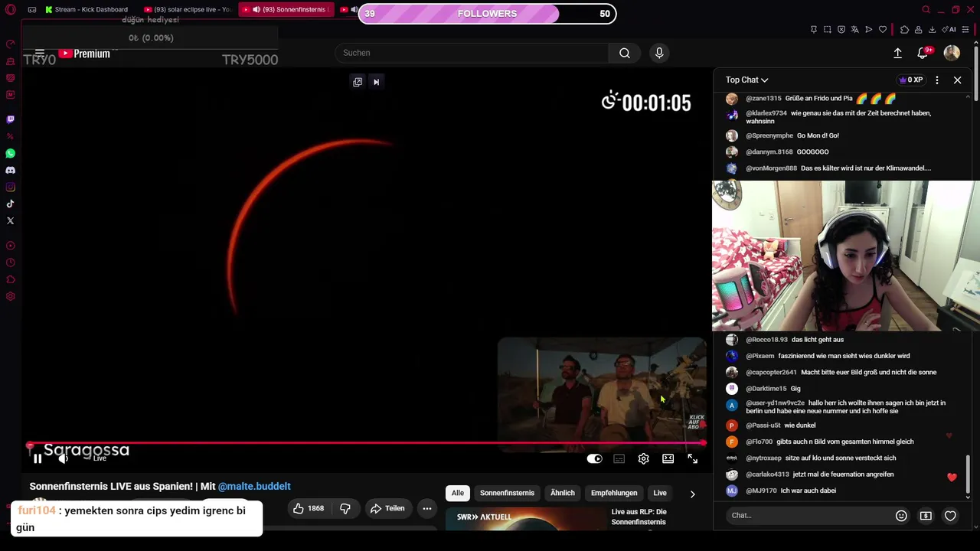980x551 pixels.
Task: Toggle the autoplay switch in player controls
Action: point(594,458)
